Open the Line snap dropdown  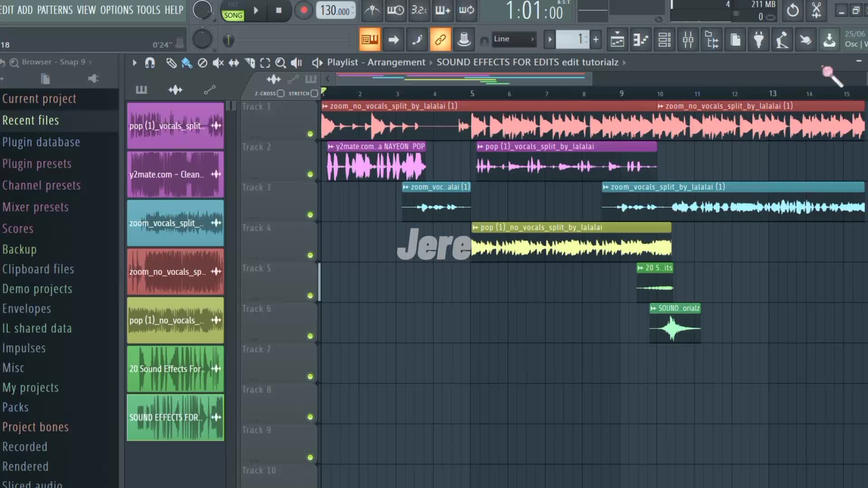coord(514,39)
